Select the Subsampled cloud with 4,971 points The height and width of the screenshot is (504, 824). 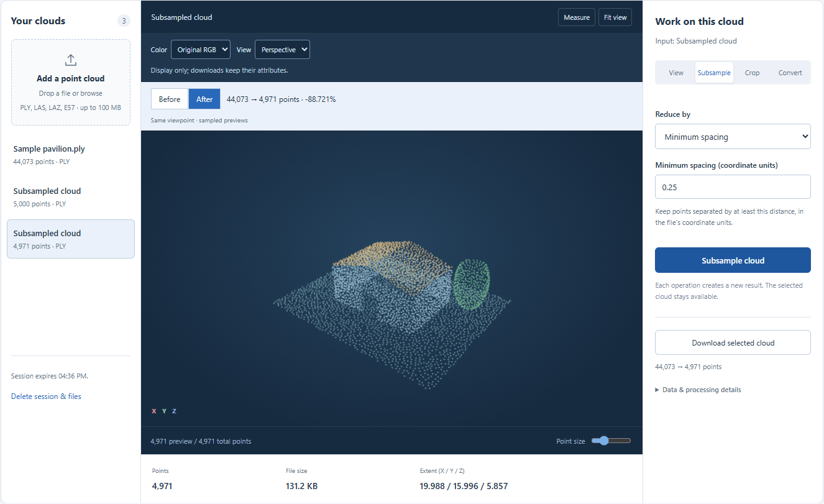(x=71, y=239)
